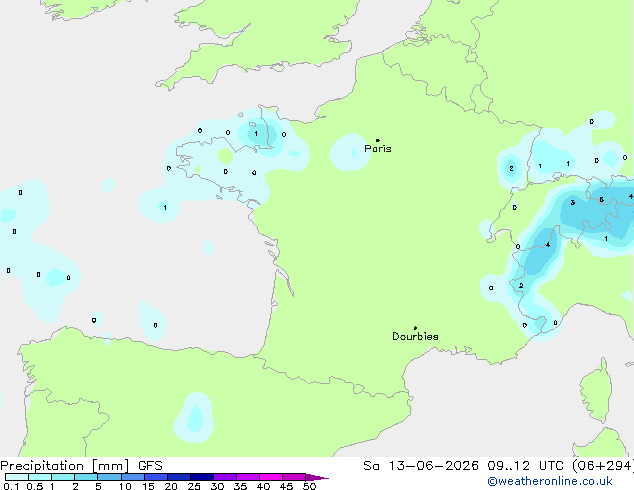This screenshot has width=634, height=490.
Task: Select legend swatch between 5 and 10
Action: [x=109, y=477]
